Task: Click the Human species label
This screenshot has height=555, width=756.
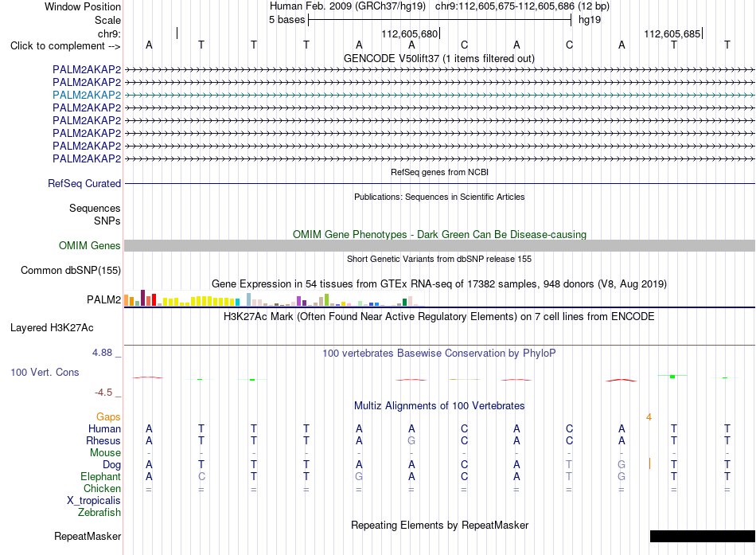Action: 104,428
